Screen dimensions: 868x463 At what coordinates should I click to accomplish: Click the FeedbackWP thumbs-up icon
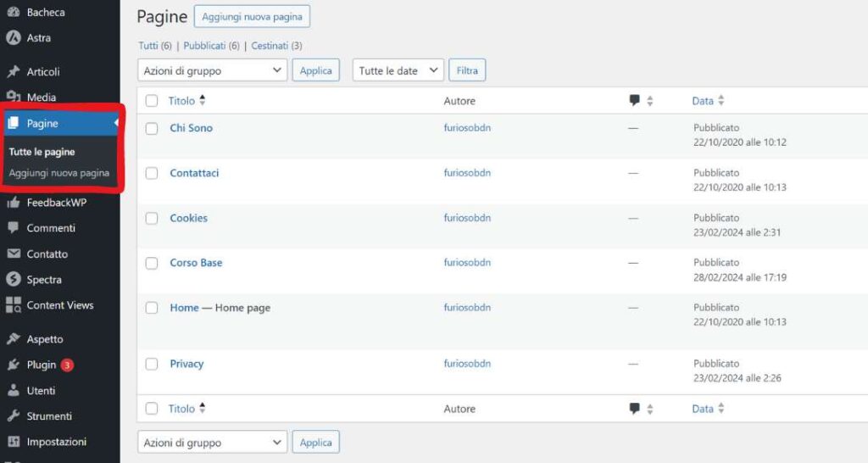point(14,202)
